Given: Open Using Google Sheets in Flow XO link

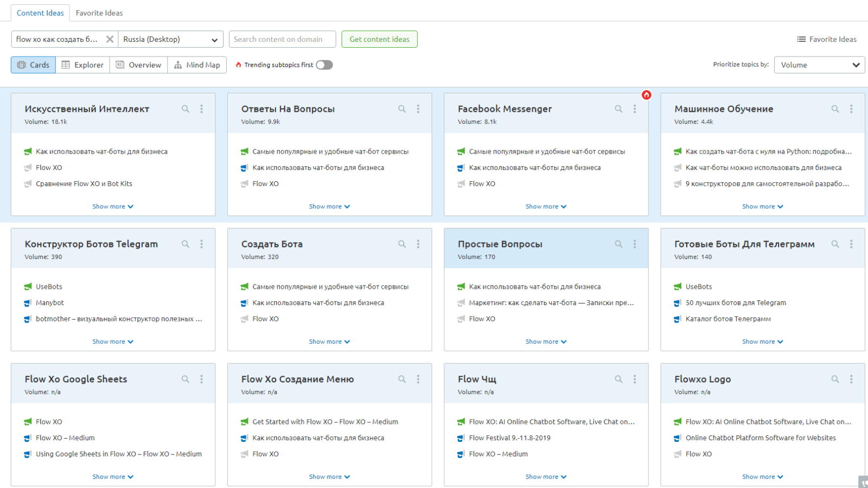Looking at the screenshot, I should click(119, 454).
